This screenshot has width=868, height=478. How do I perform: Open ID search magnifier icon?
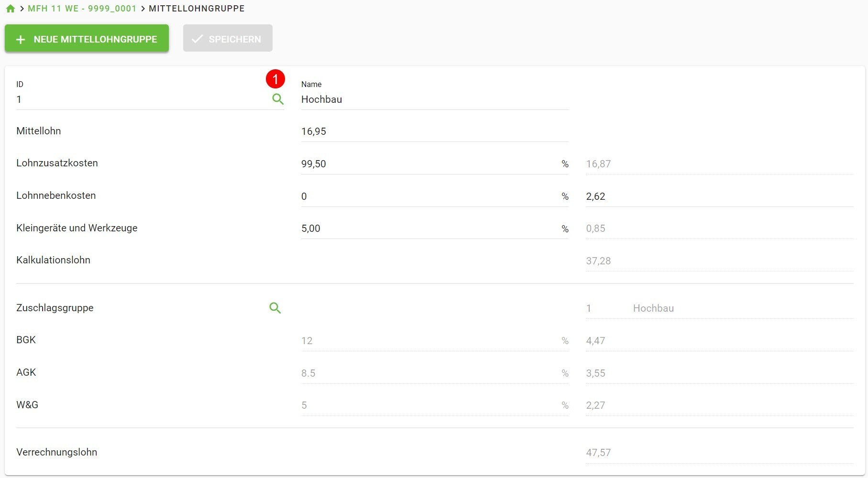(278, 99)
